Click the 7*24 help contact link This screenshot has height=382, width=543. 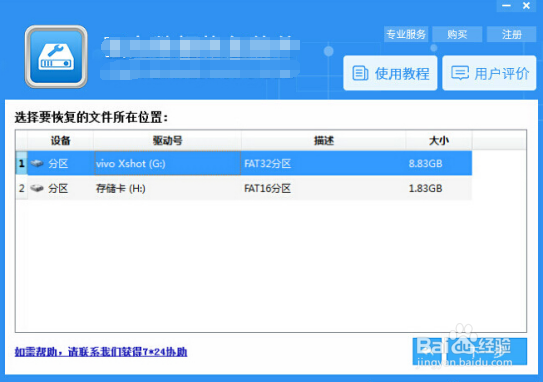pos(101,352)
